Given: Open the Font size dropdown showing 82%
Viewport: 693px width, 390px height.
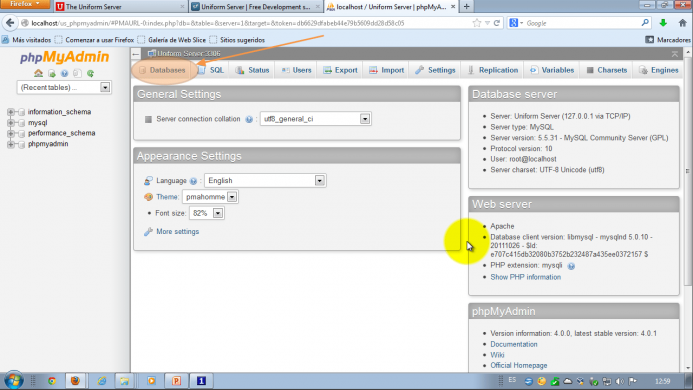Looking at the screenshot, I should click(206, 213).
